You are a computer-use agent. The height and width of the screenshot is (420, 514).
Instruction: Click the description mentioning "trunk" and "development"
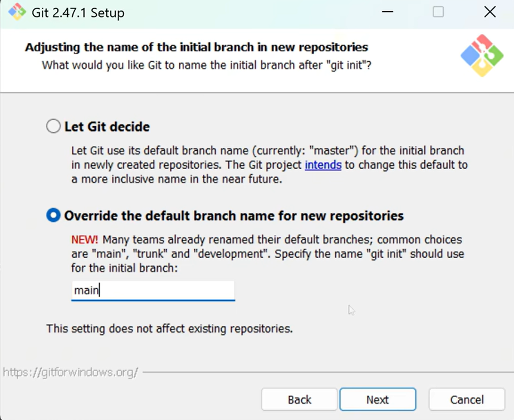(x=267, y=254)
